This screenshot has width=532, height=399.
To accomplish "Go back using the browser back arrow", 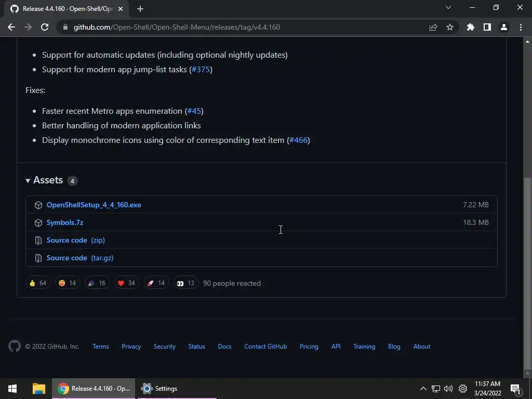I will point(11,27).
